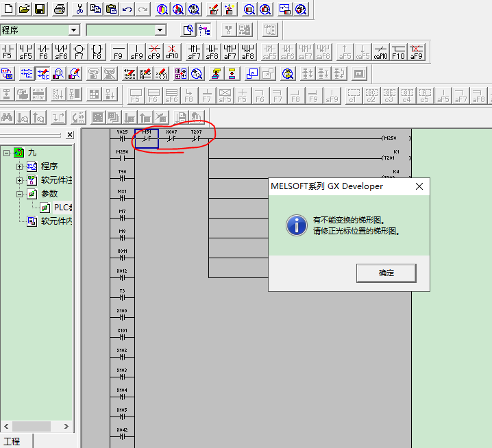Open the empty second dropdown list

point(160,30)
